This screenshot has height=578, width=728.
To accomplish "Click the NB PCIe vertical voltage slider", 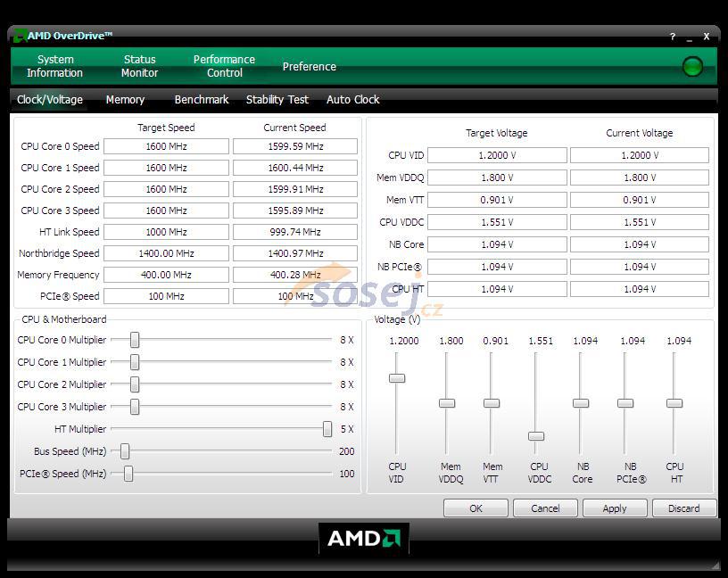I will point(625,403).
